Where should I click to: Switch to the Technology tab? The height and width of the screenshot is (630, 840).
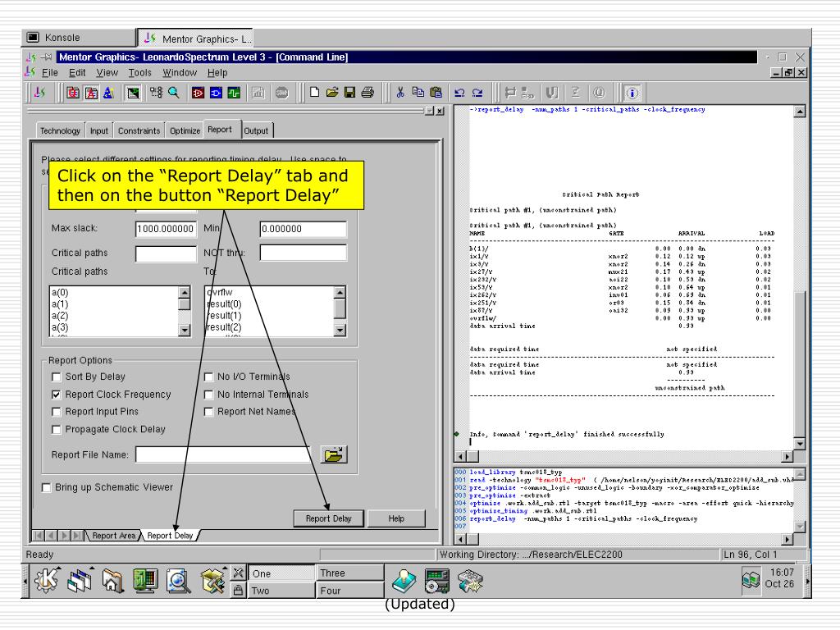pyautogui.click(x=60, y=130)
